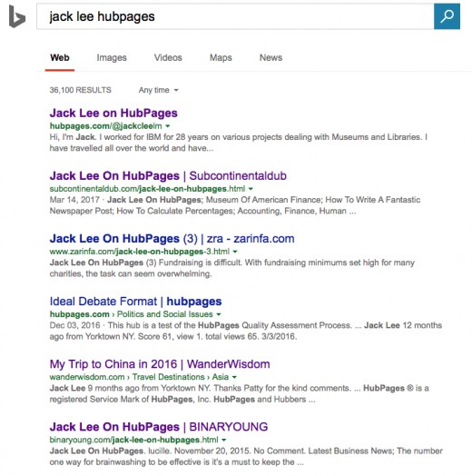This screenshot has width=472, height=476.
Task: Expand the 'Any time' date filter dropdown
Action: coord(158,90)
